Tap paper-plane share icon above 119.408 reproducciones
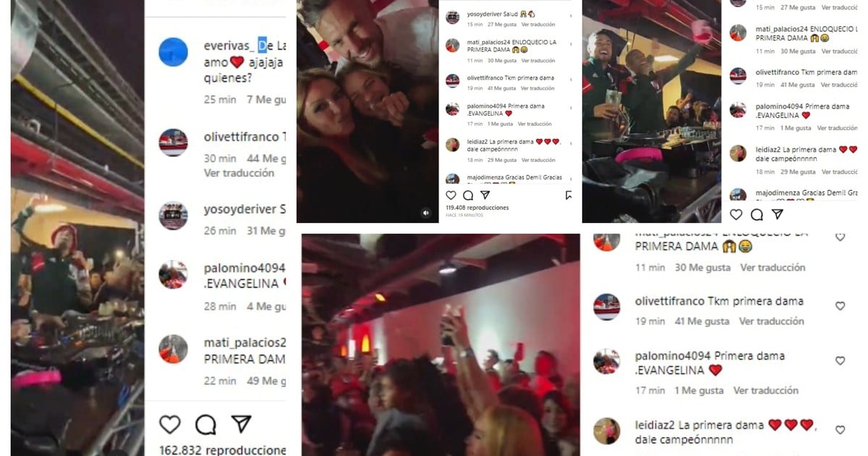The image size is (868, 456). pos(485,195)
